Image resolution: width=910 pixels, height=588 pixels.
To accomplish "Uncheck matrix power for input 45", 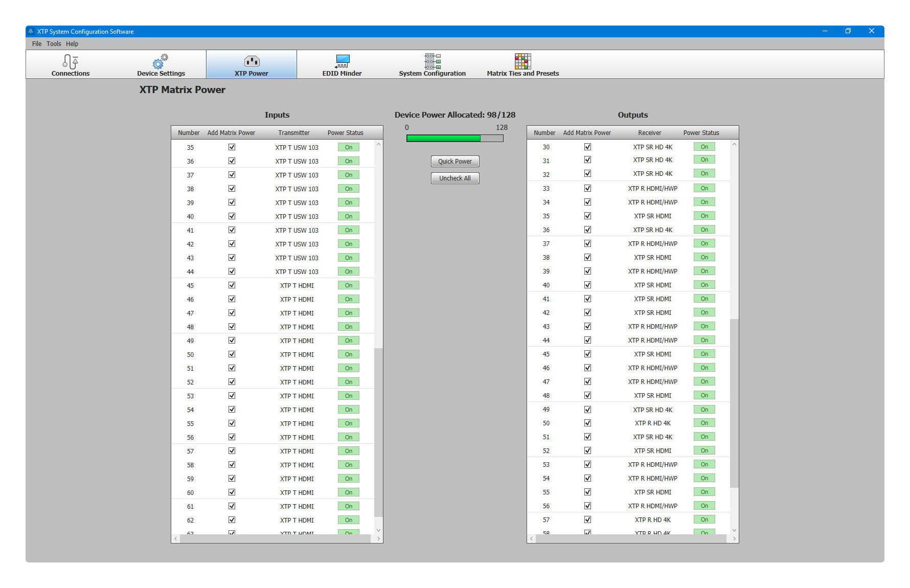I will [x=232, y=285].
